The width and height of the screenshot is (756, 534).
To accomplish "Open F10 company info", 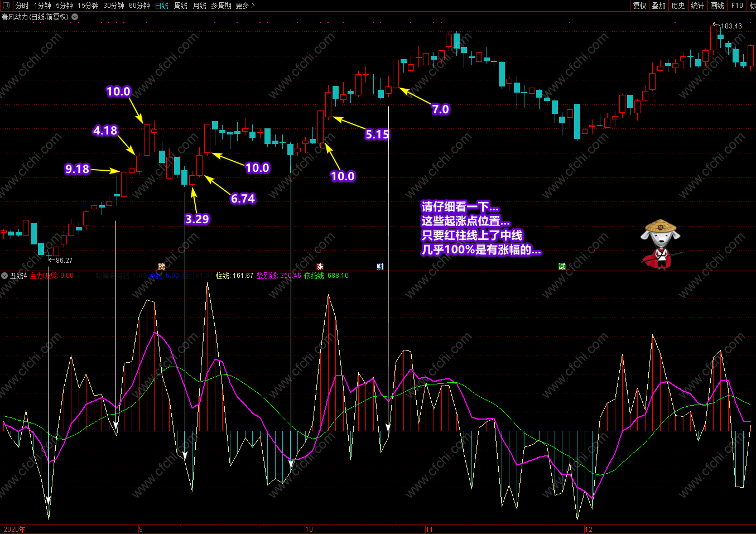I will pos(737,6).
